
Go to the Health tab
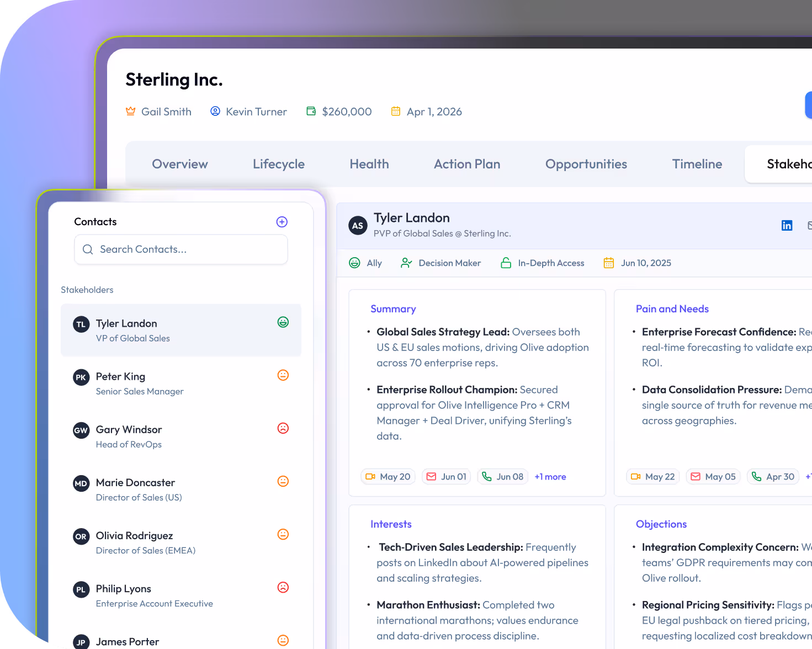click(x=369, y=164)
